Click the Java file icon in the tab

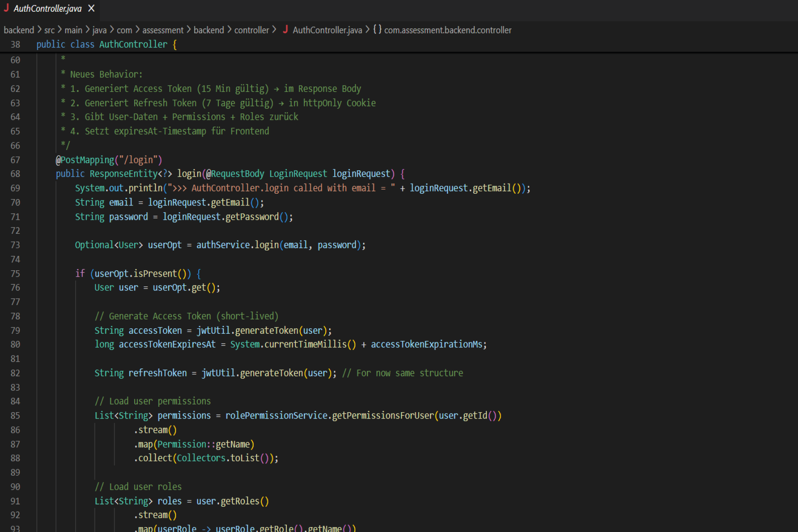pyautogui.click(x=6, y=8)
